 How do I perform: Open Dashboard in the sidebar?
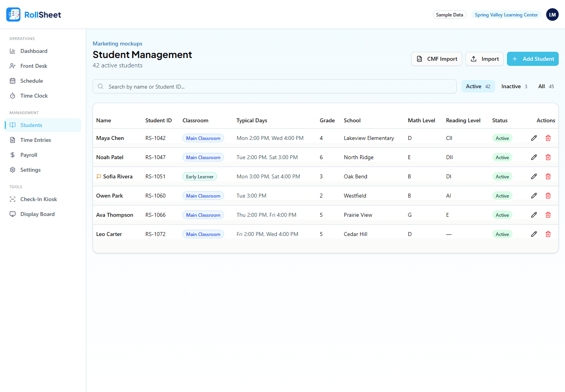click(x=43, y=51)
